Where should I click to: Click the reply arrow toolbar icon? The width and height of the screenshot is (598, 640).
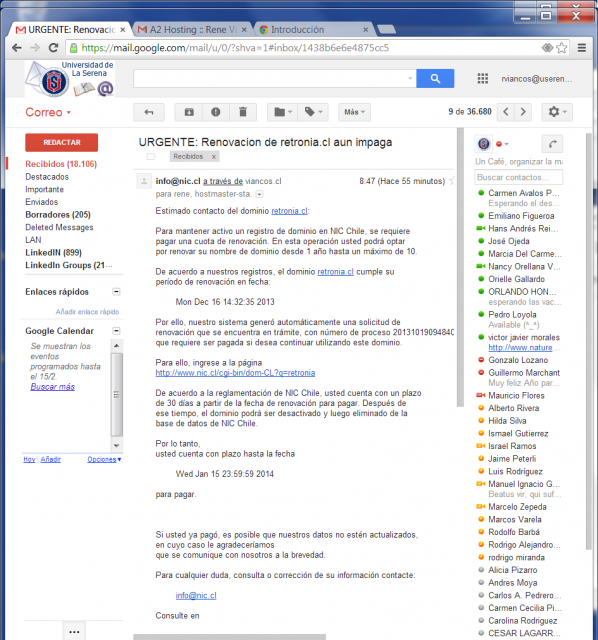click(x=149, y=112)
